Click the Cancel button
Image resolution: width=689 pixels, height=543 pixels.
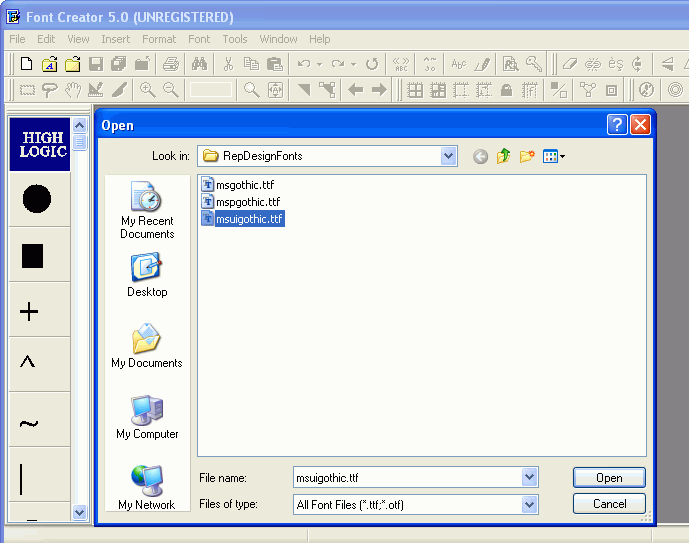(x=609, y=504)
